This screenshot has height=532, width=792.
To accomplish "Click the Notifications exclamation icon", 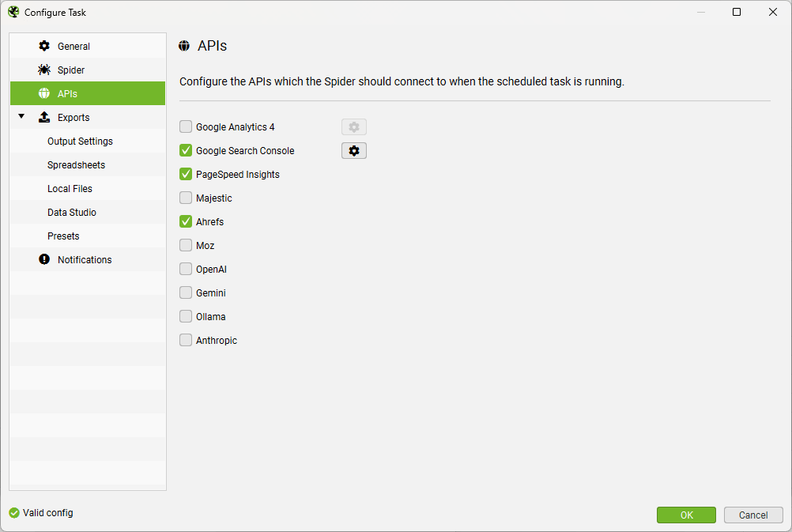I will tap(44, 259).
